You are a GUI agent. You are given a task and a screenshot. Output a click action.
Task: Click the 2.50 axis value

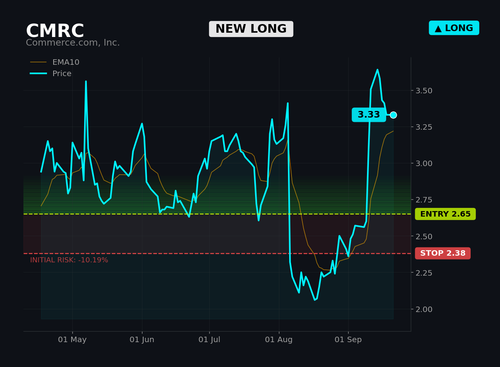(424, 236)
